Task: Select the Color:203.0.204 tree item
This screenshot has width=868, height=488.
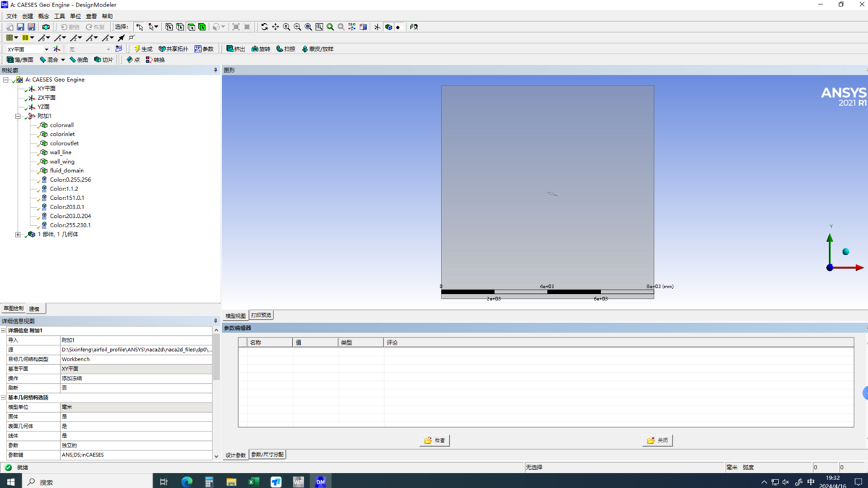Action: (70, 216)
